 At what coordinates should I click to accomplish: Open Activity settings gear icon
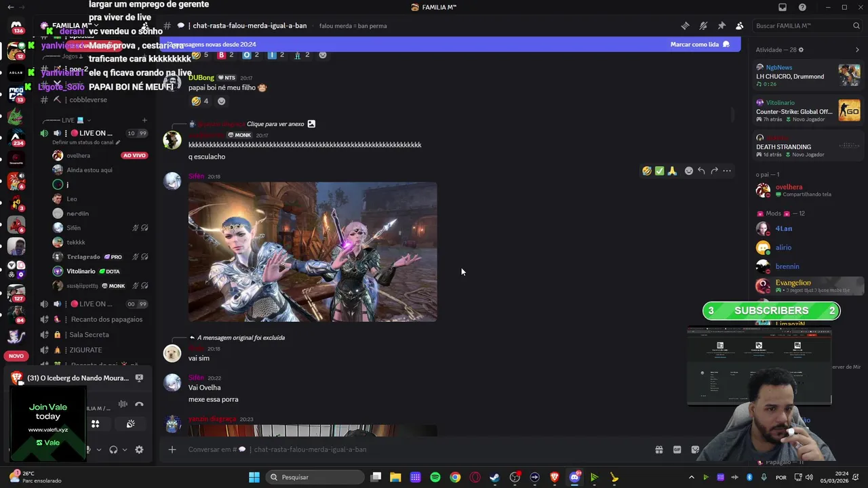pos(801,50)
